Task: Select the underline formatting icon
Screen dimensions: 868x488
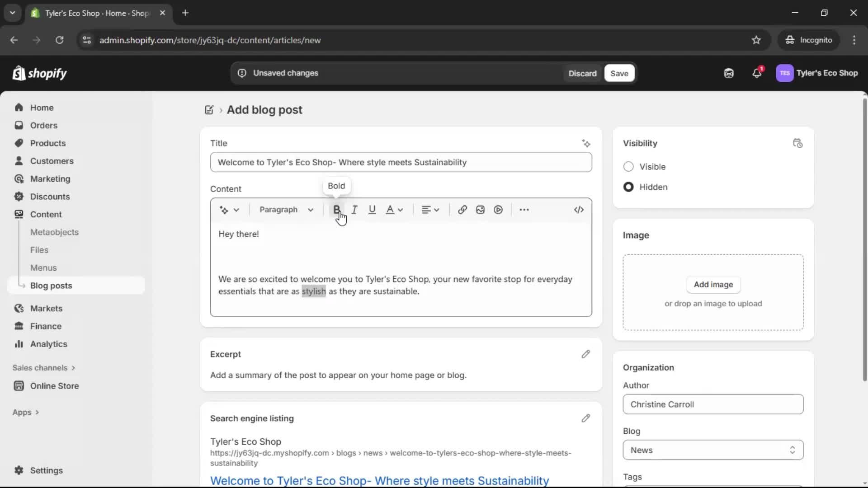Action: [372, 209]
